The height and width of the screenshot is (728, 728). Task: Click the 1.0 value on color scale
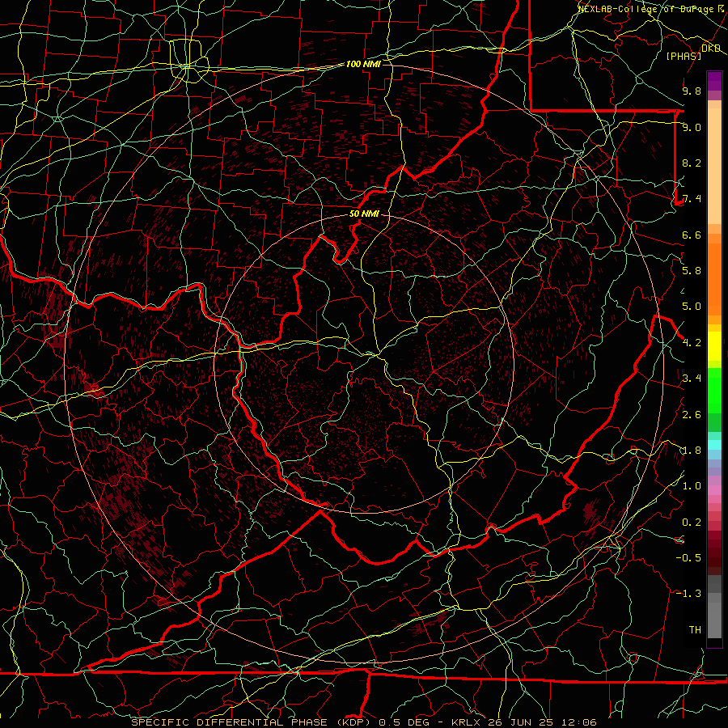(x=692, y=486)
